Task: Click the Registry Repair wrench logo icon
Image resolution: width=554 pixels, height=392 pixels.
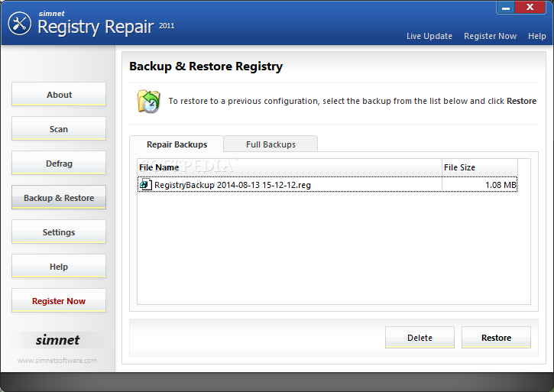Action: (19, 24)
